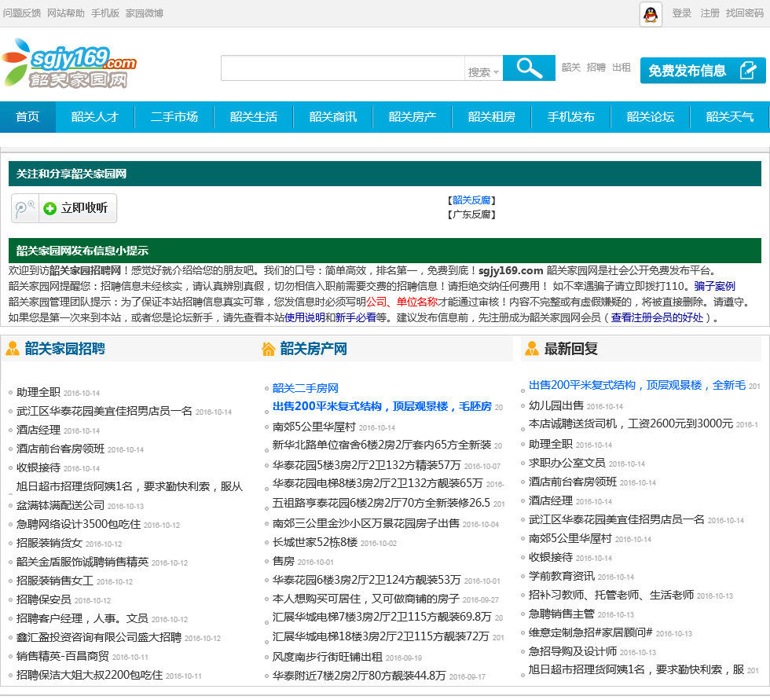
Task: Click the 免费发布信息 button
Action: click(x=702, y=70)
